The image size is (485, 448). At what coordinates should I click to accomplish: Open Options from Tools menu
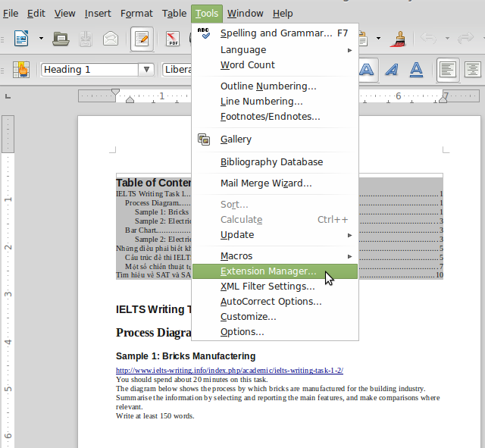click(x=275, y=332)
